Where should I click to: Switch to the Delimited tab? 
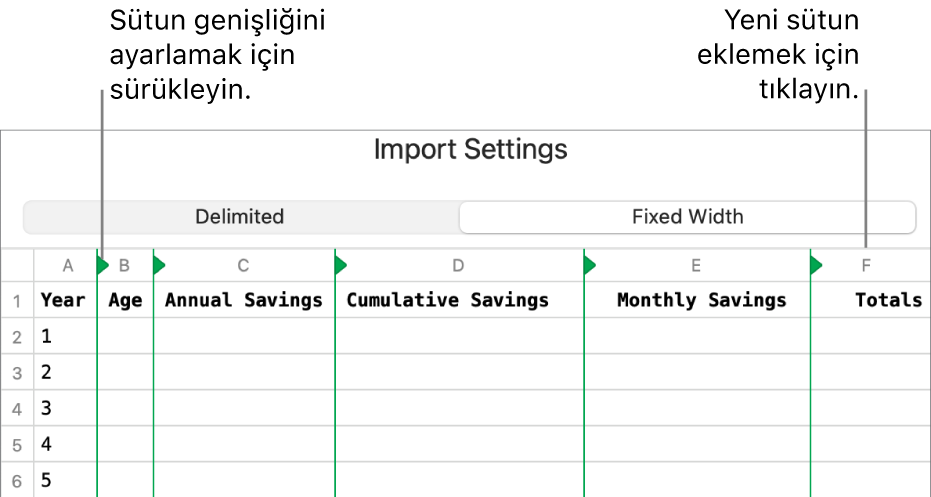pyautogui.click(x=240, y=217)
